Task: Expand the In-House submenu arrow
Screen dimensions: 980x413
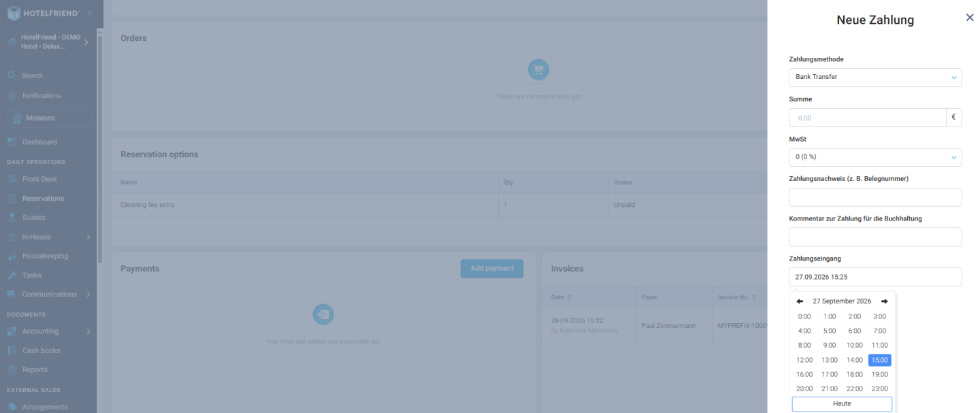Action: [x=88, y=237]
